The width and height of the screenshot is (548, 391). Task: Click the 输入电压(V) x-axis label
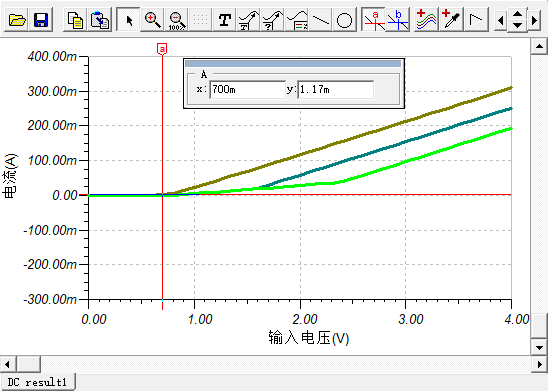(309, 338)
